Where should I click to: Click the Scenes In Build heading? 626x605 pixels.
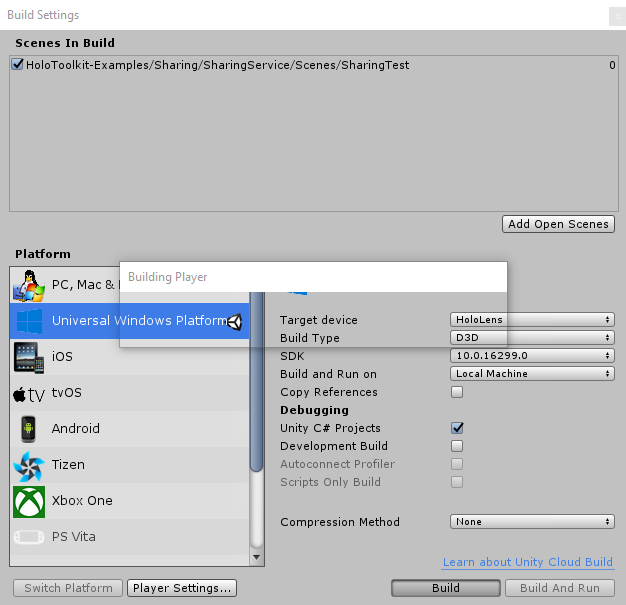click(x=65, y=43)
